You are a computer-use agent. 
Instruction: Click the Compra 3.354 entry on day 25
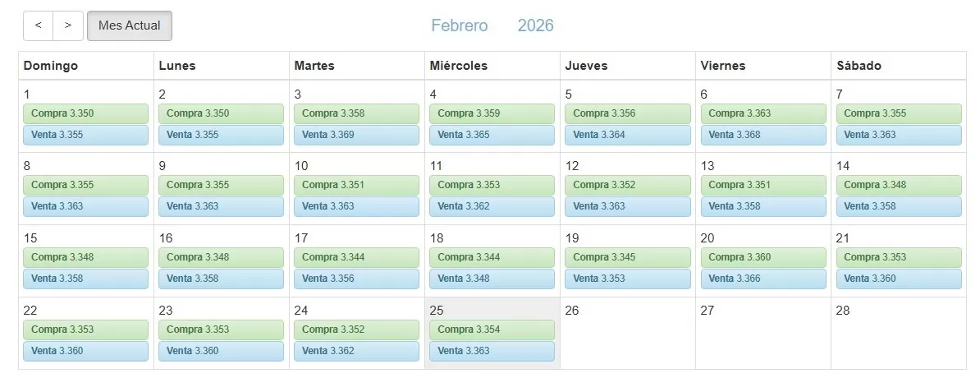click(492, 330)
